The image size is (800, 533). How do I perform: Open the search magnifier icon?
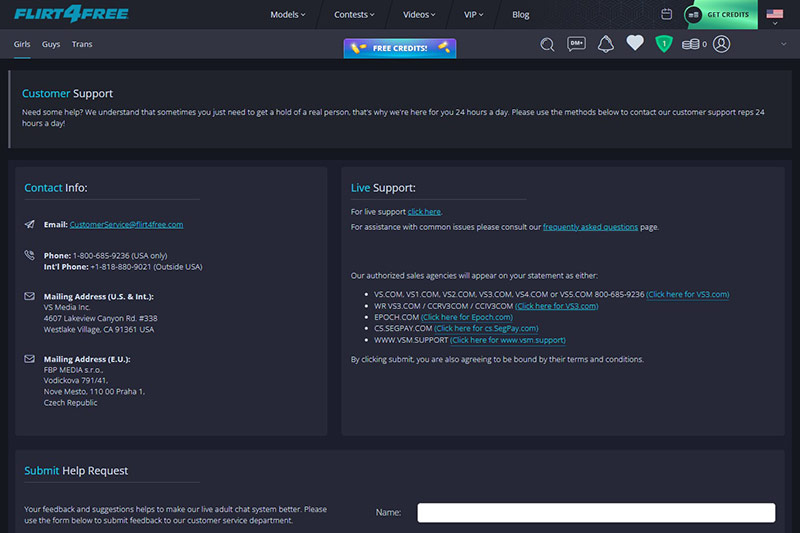click(x=547, y=44)
